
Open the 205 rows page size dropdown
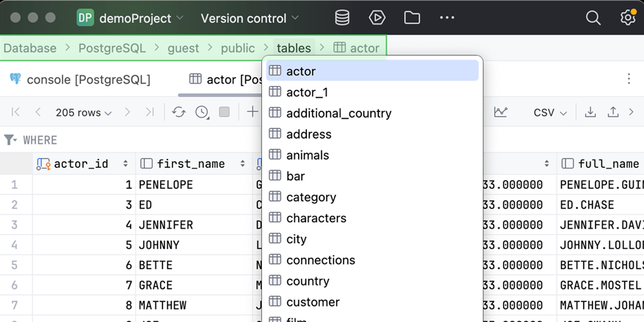(x=84, y=112)
